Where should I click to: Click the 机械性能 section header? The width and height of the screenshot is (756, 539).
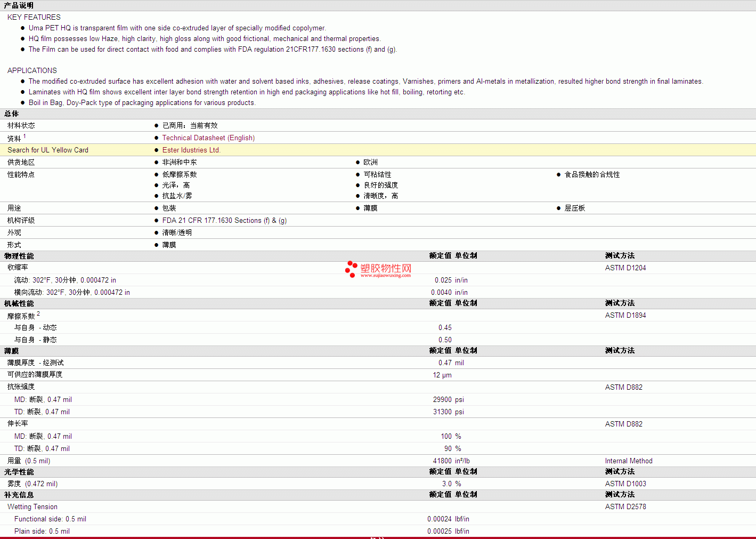pyautogui.click(x=19, y=303)
